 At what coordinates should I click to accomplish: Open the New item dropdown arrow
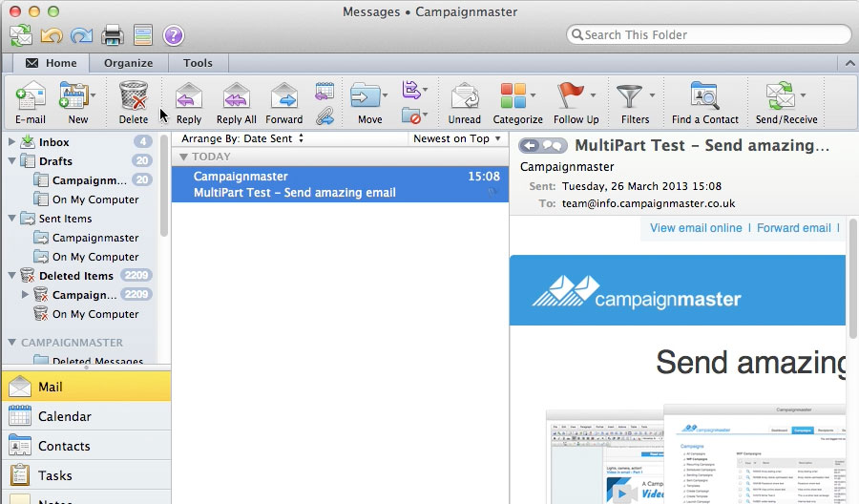point(94,95)
